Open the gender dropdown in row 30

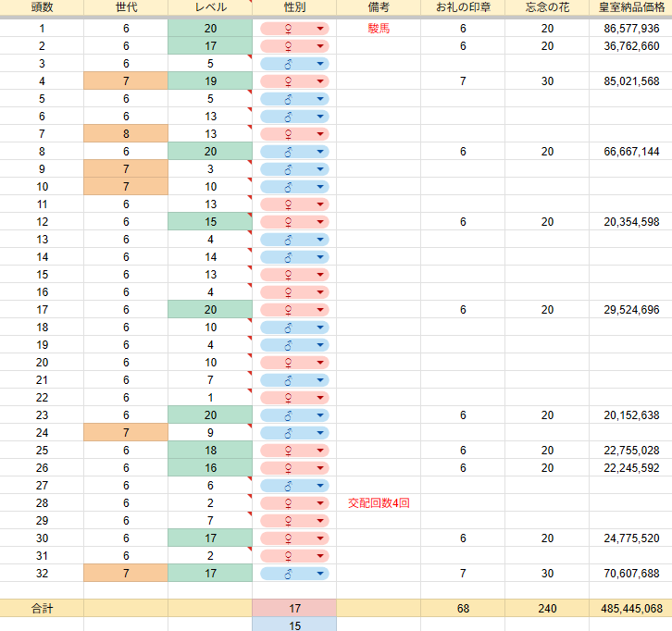click(294, 538)
